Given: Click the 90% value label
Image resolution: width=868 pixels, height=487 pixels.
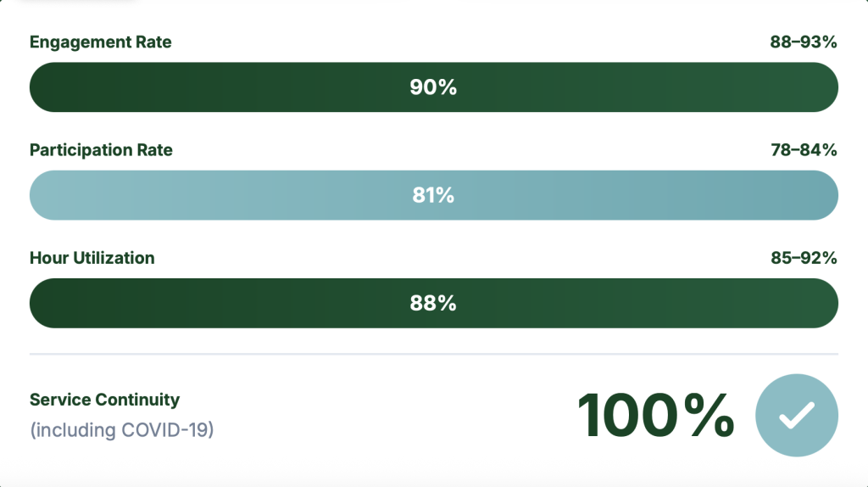Looking at the screenshot, I should (x=433, y=87).
